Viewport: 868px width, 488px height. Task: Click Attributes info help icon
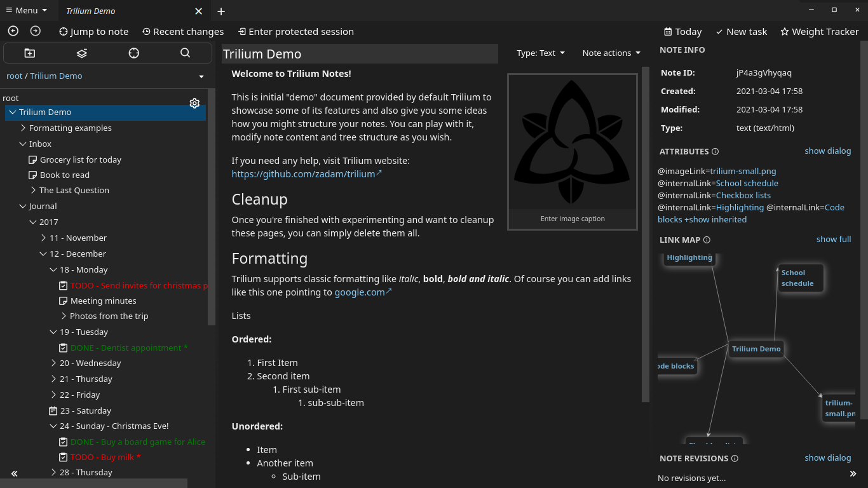[x=715, y=151]
